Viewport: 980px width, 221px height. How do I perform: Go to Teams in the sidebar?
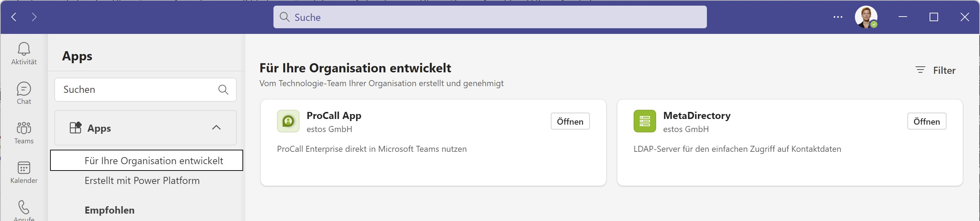pos(24,129)
